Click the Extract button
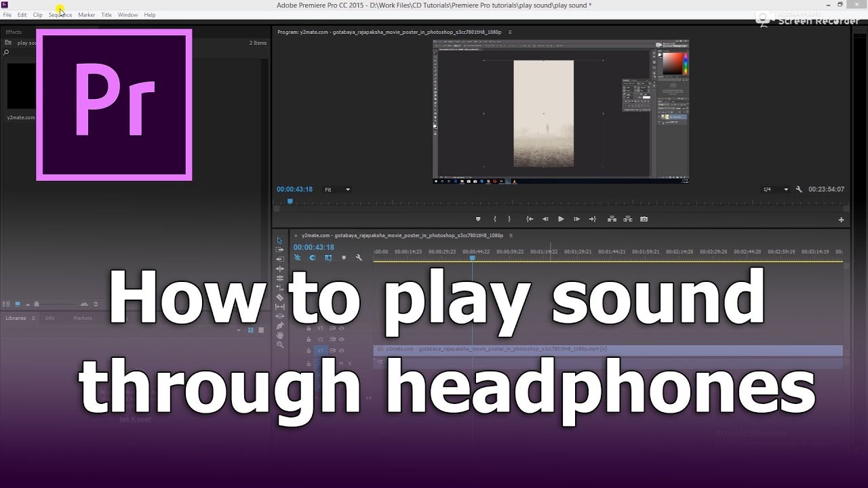Screen dimensions: 868x488 (x=628, y=219)
